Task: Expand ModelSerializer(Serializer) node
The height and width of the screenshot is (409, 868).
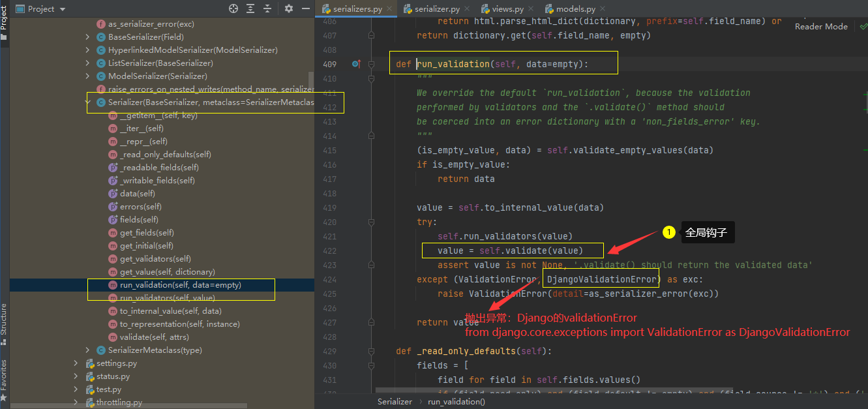Action: [87, 76]
